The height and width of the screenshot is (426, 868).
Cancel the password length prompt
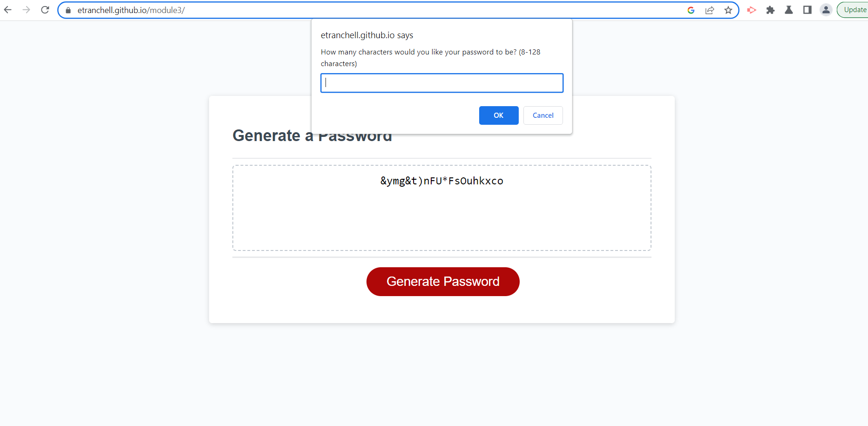543,115
